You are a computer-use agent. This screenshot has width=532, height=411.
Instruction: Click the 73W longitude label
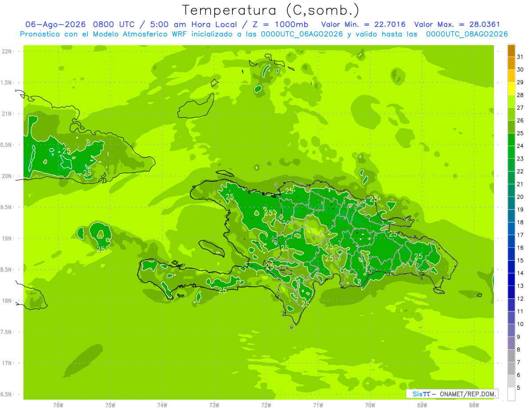[214, 405]
